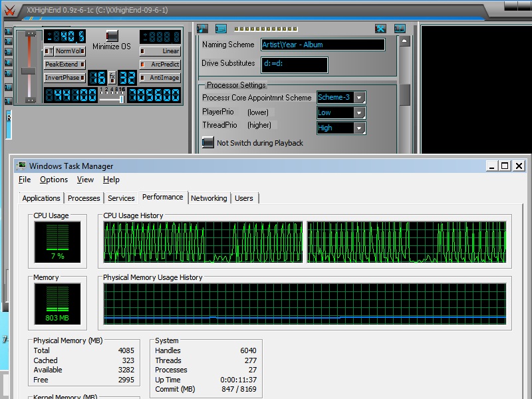
Task: Toggle the fx button between 16 and 32
Action: 112,78
